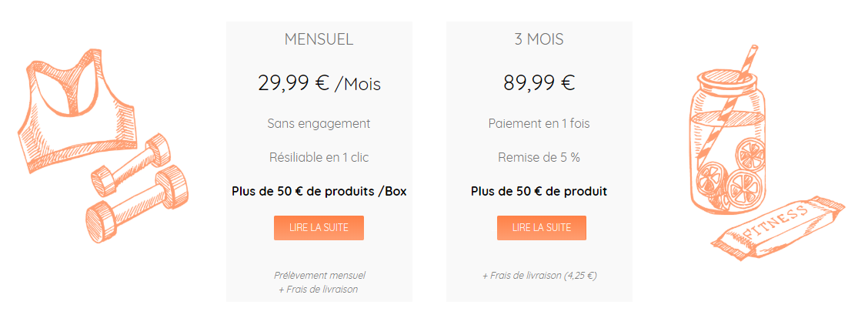
Task: Click Plus de 50 € de produit text
Action: click(x=539, y=192)
